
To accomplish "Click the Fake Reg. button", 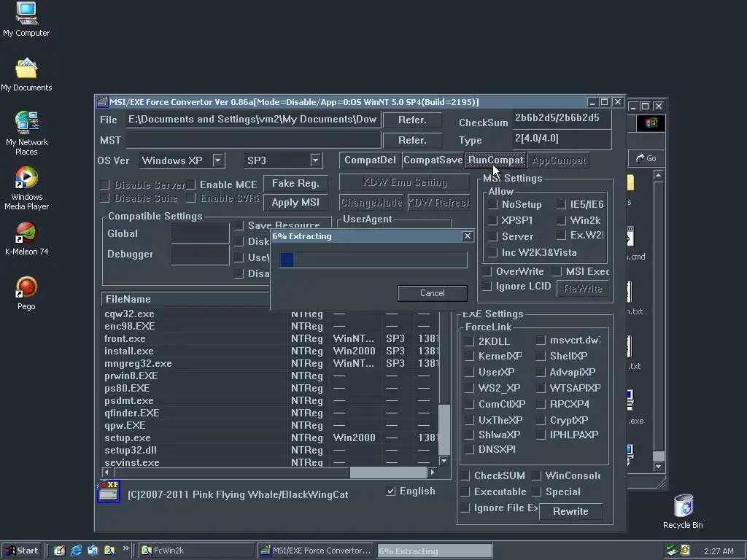I will (x=295, y=184).
